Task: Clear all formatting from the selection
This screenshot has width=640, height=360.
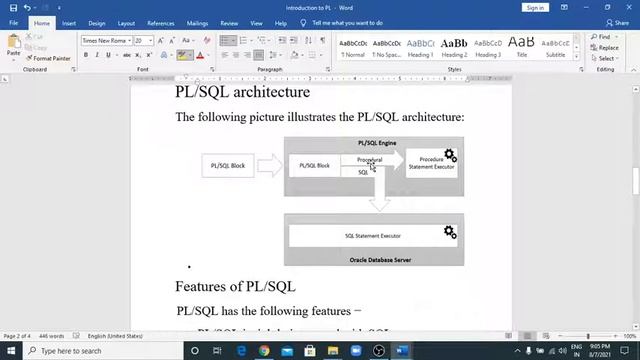Action: click(207, 40)
